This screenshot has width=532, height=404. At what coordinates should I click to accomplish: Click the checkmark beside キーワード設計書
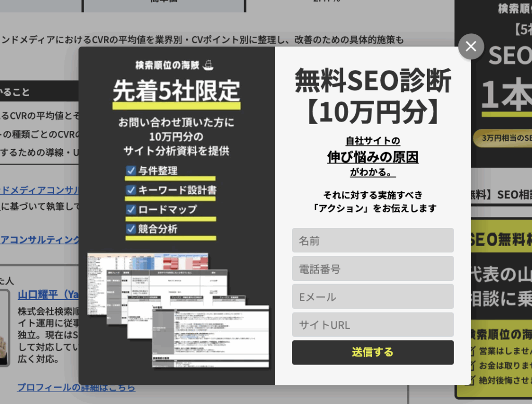click(x=131, y=190)
